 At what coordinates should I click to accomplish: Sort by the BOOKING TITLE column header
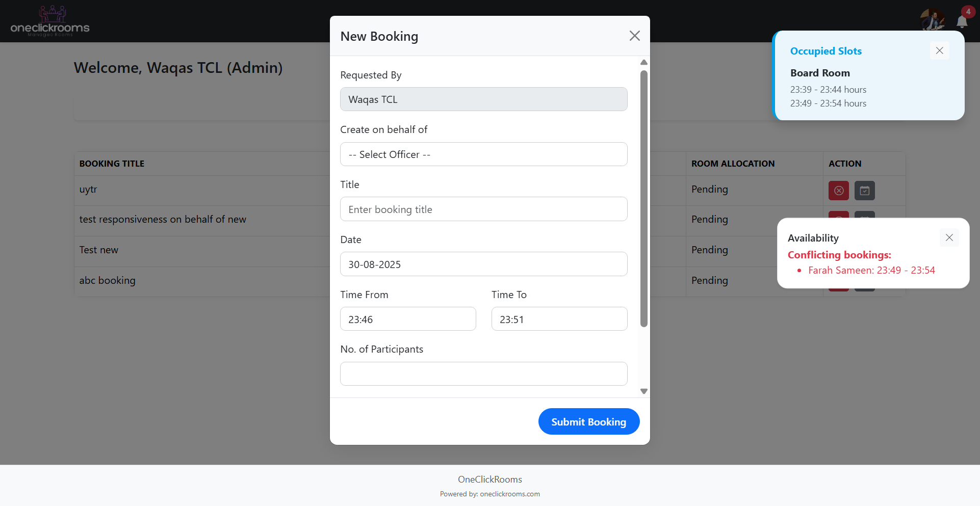tap(112, 164)
